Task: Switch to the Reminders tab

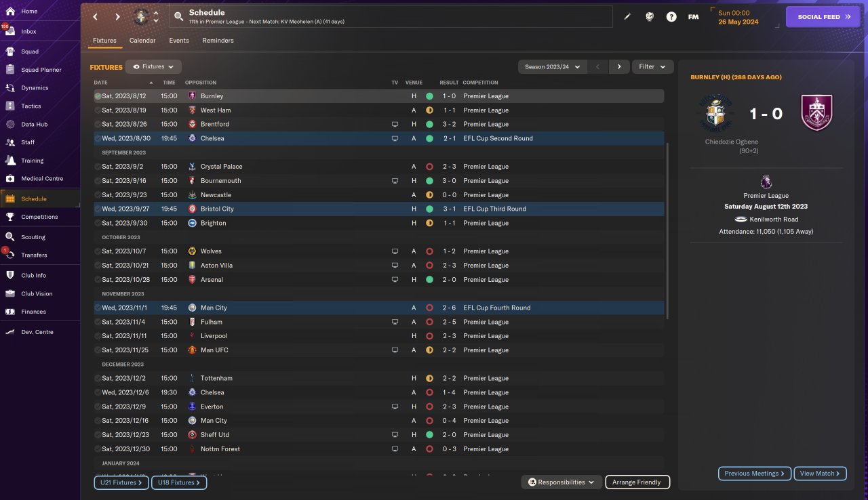Action: 218,41
